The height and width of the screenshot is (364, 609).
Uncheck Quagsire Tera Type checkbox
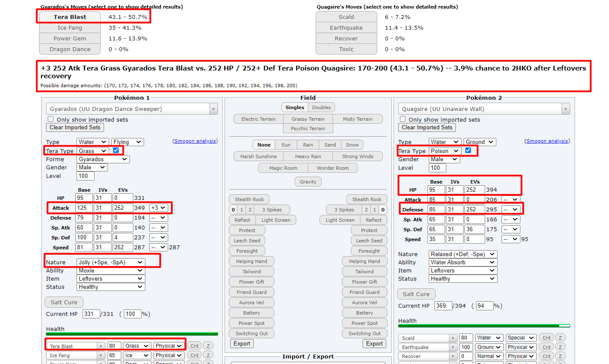(x=468, y=150)
